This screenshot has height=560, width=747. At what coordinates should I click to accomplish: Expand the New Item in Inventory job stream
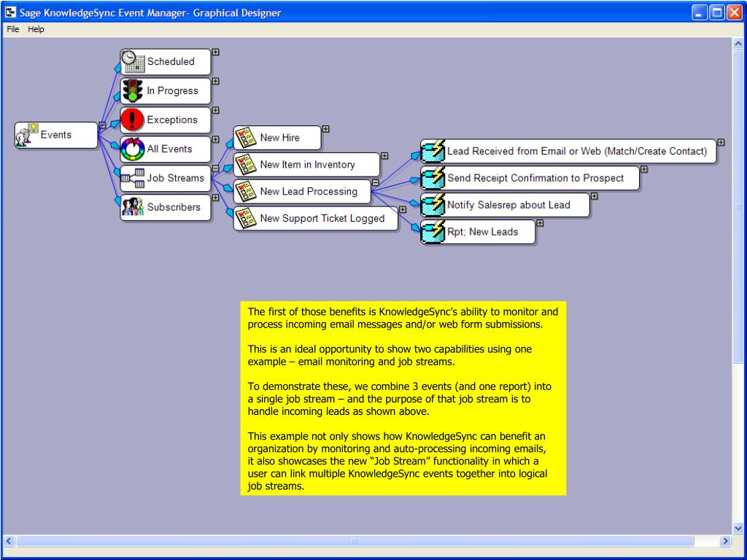click(384, 156)
